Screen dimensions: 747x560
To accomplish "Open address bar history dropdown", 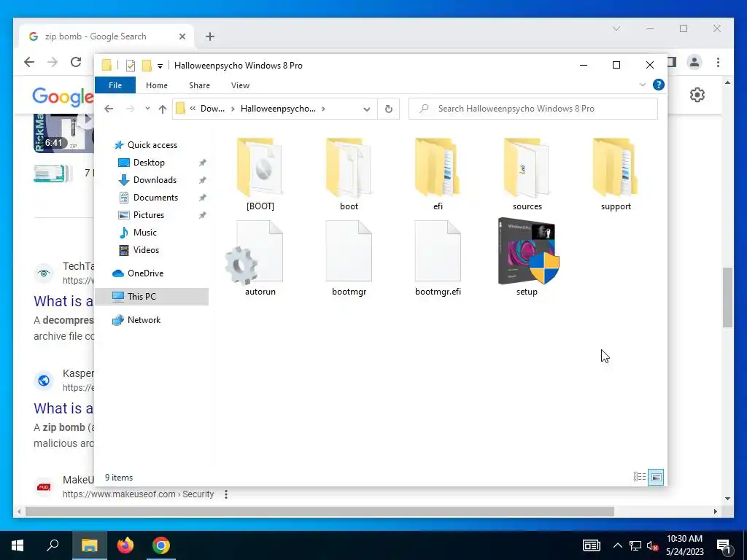I will pos(366,109).
